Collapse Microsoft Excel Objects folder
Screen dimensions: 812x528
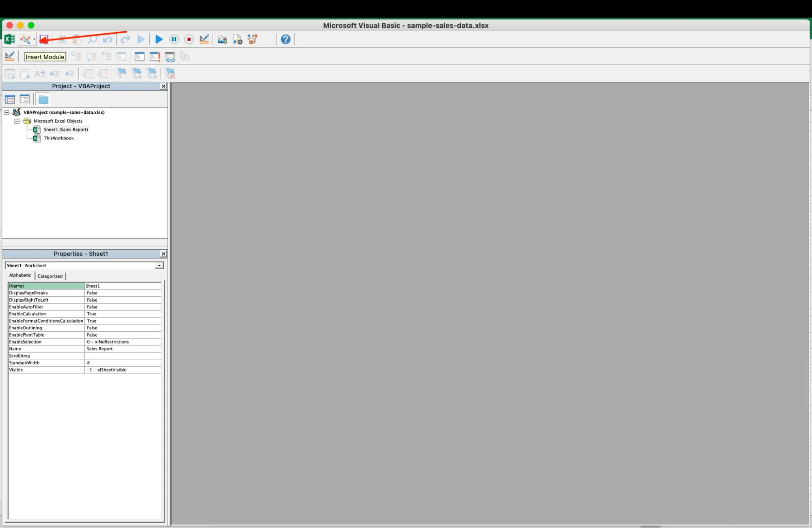pyautogui.click(x=17, y=121)
